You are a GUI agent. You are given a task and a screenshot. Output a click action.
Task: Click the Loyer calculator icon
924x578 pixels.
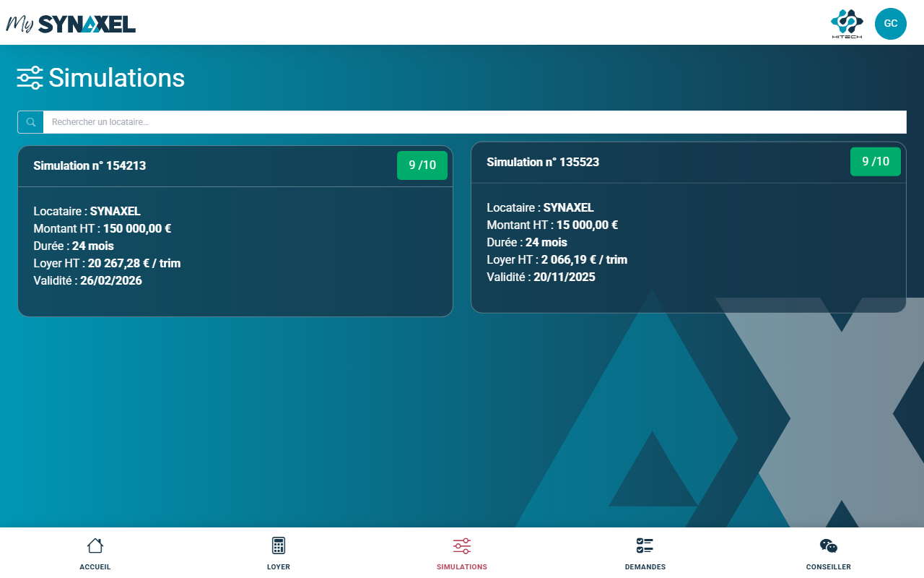click(279, 545)
